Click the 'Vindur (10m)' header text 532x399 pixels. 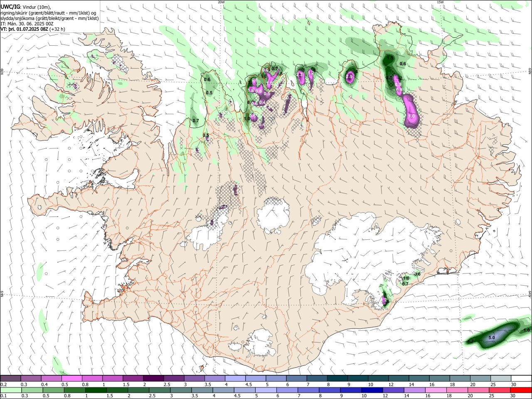tap(37, 7)
